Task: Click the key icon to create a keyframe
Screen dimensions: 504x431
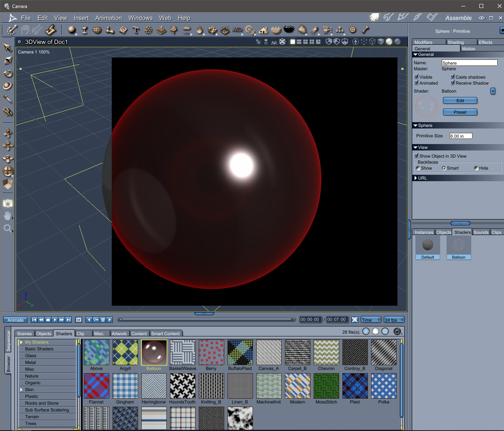Action: point(96,320)
